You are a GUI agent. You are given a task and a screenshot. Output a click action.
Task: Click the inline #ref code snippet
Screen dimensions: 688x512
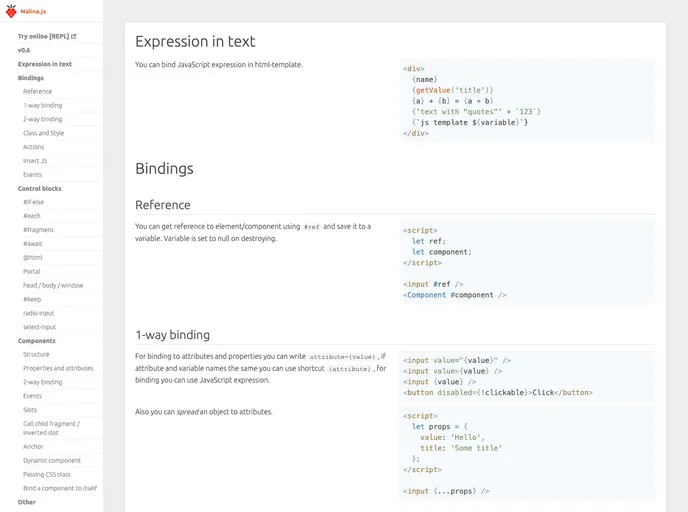pos(312,227)
